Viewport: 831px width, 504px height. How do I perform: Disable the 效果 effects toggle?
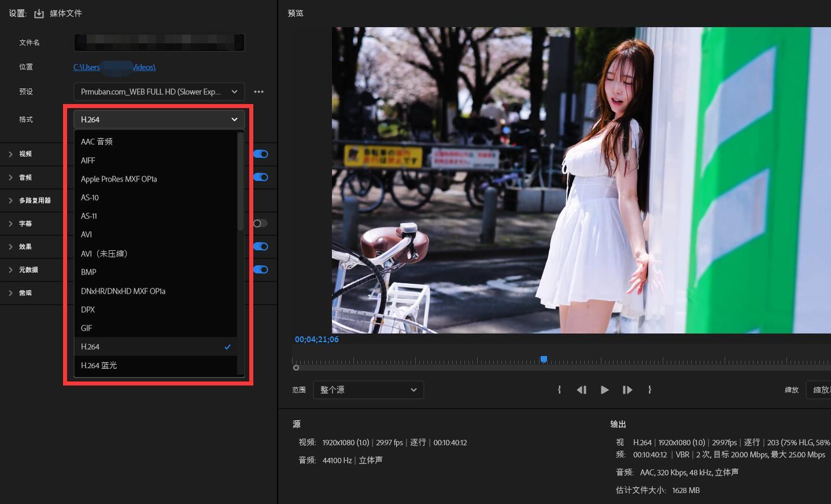[261, 246]
